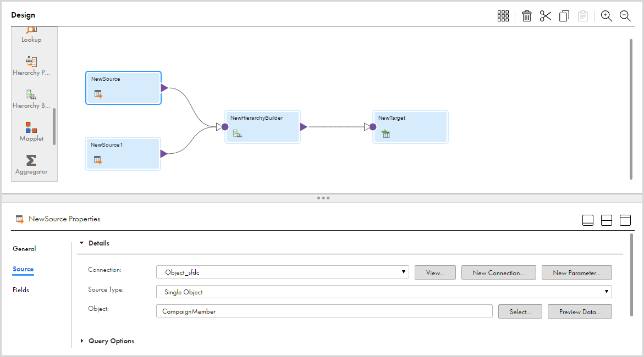Open the Connection dropdown Object_sfdc
The image size is (644, 357).
coord(283,272)
